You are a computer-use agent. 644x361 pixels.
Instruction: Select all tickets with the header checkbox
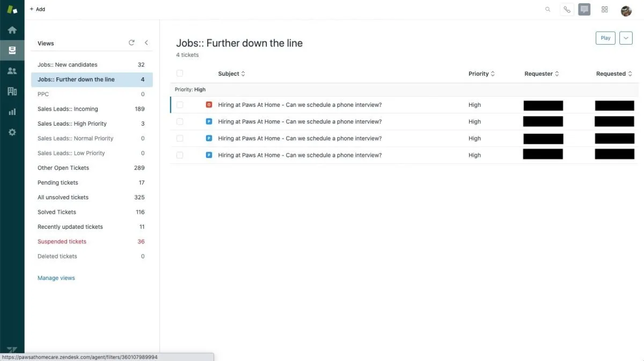click(179, 73)
